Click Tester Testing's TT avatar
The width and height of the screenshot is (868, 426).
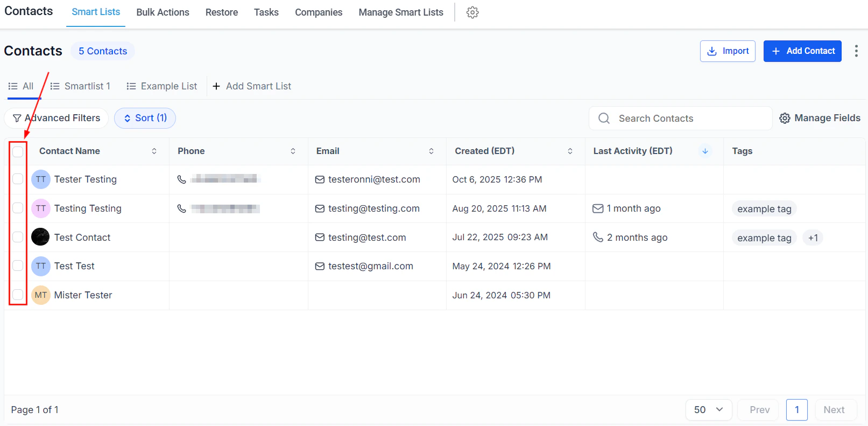point(41,179)
